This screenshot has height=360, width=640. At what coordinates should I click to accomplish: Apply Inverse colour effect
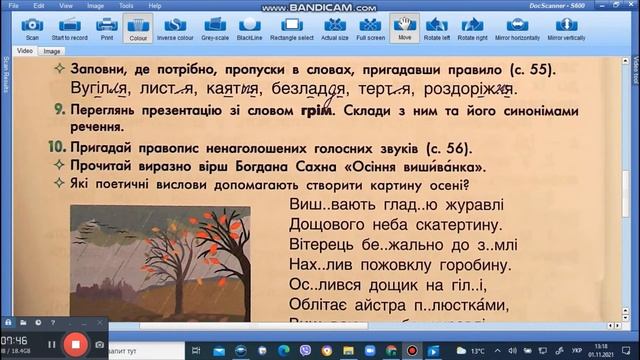coord(175,29)
